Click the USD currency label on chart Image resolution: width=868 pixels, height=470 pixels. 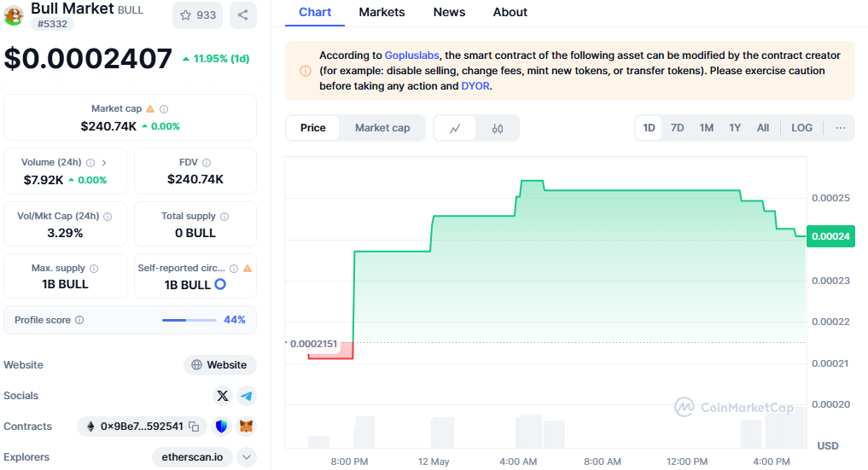(828, 445)
